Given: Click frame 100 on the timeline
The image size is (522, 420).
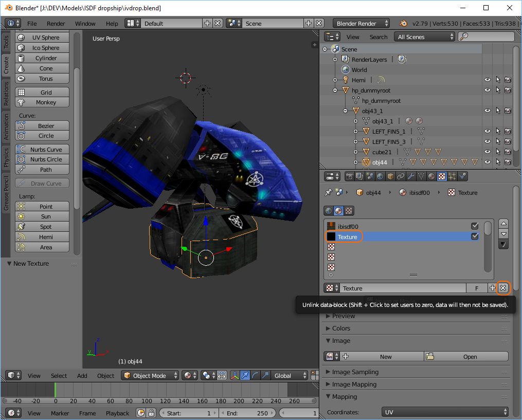Looking at the screenshot, I should point(147,391).
